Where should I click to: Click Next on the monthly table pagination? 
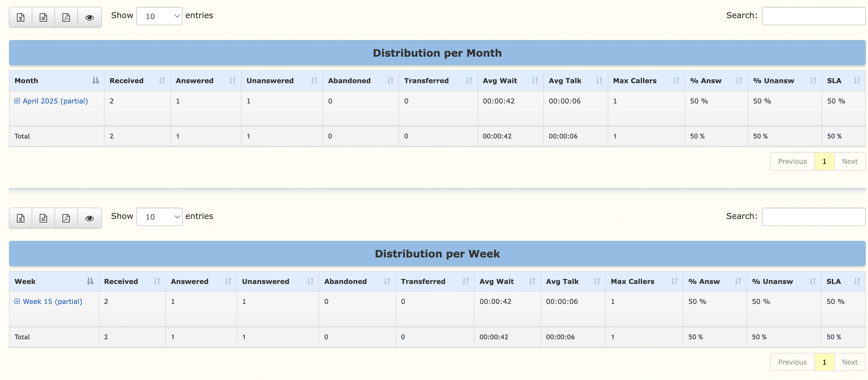point(850,161)
